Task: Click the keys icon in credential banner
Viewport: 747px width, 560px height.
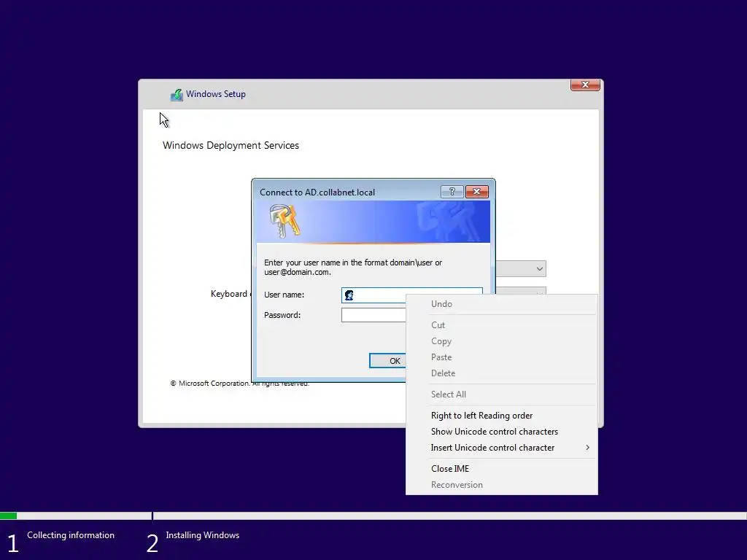Action: [285, 220]
